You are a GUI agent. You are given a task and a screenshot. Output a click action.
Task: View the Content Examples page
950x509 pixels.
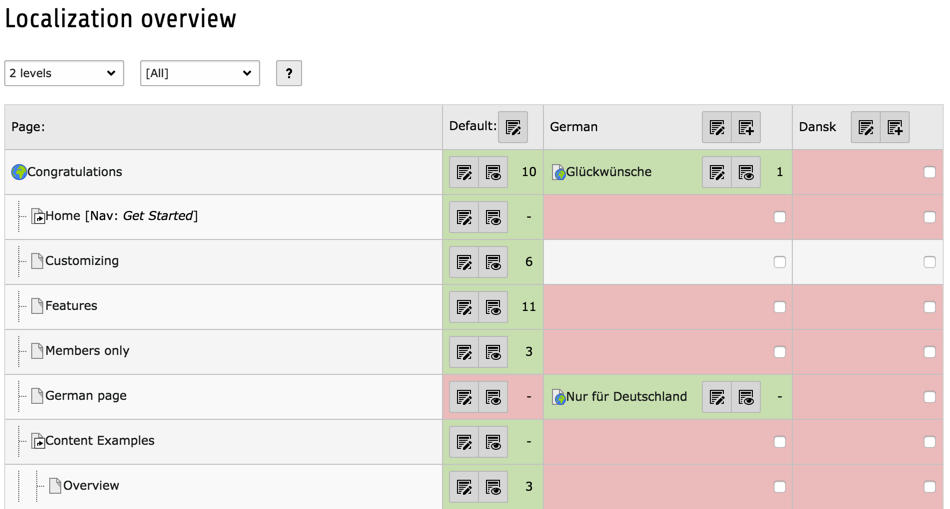pos(493,442)
